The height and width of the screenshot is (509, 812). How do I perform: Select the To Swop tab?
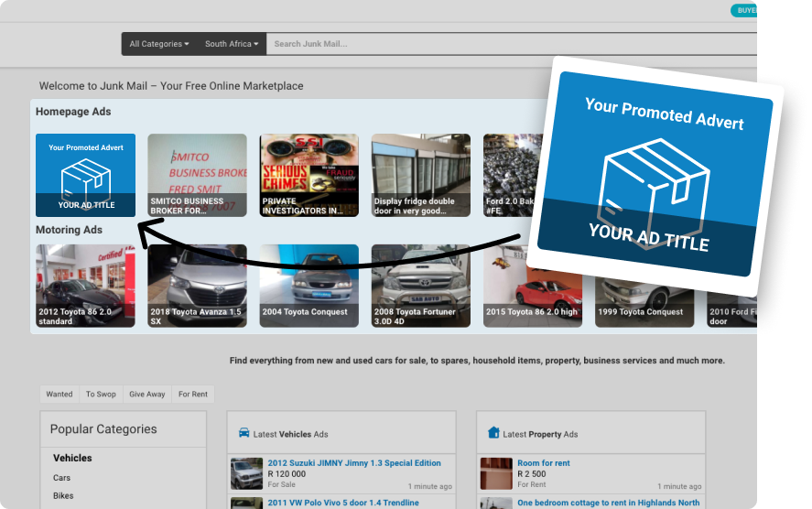(x=101, y=394)
